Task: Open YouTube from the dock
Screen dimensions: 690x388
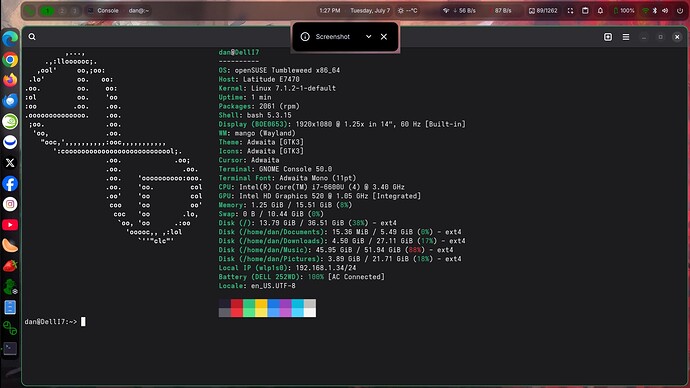Action: pyautogui.click(x=10, y=225)
